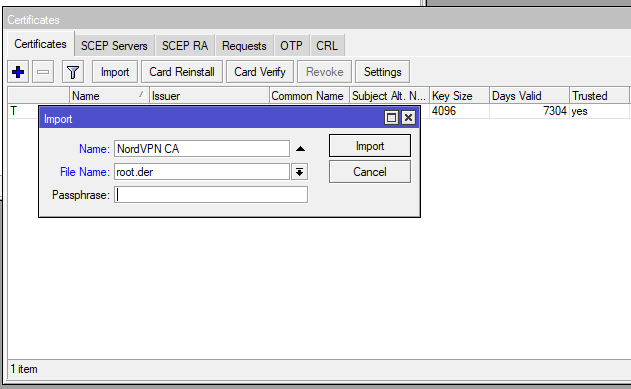Sort by the Name column header
This screenshot has width=631, height=389.
coord(109,96)
